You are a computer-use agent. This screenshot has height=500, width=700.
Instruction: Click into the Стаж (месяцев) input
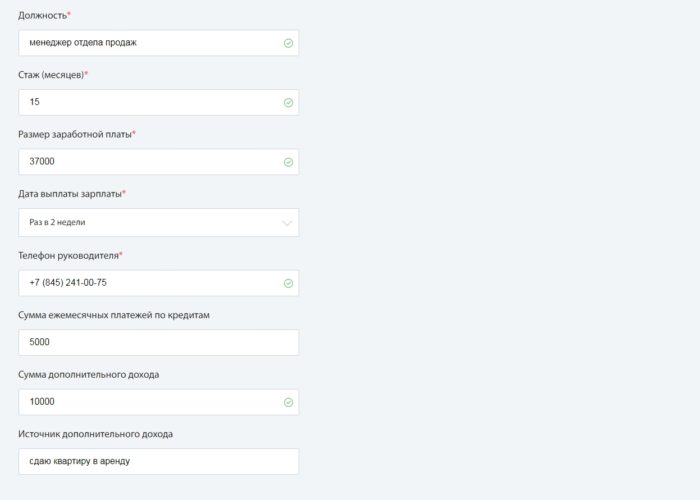[150, 102]
